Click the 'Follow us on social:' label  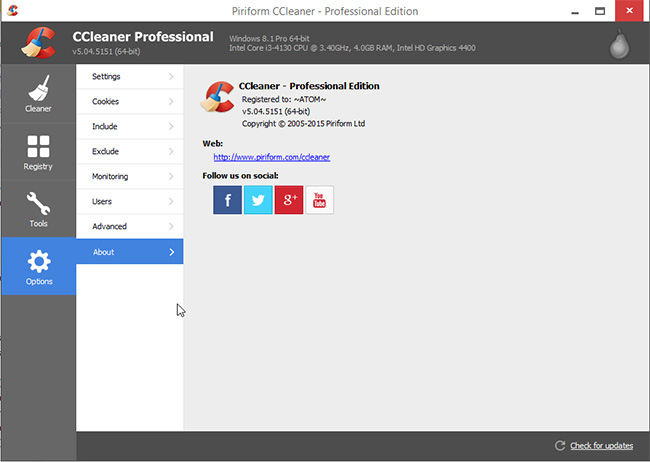pyautogui.click(x=240, y=176)
